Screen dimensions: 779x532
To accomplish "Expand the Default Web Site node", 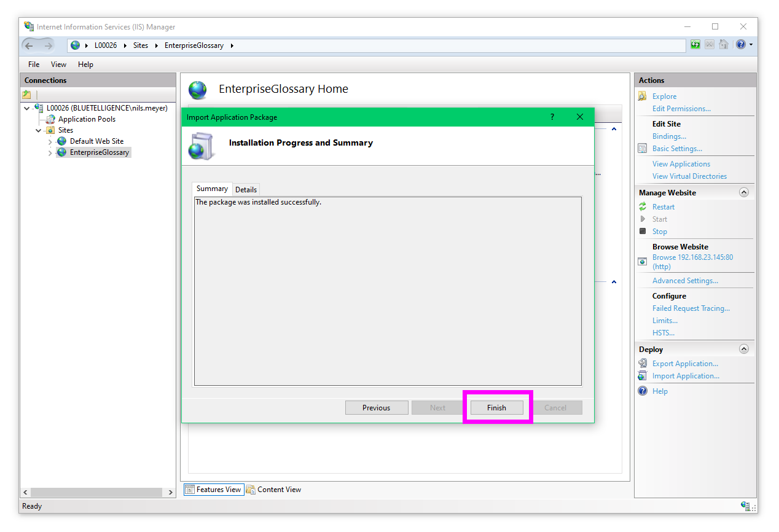I will pos(50,142).
